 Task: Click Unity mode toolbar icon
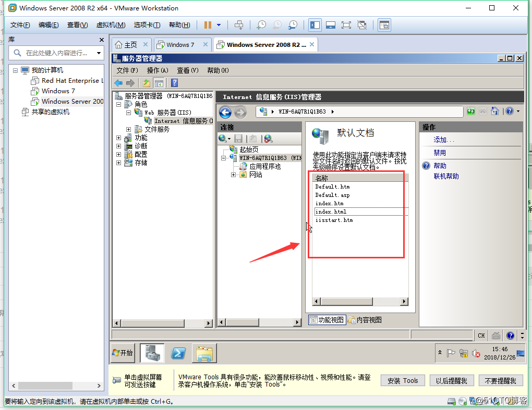pos(362,24)
